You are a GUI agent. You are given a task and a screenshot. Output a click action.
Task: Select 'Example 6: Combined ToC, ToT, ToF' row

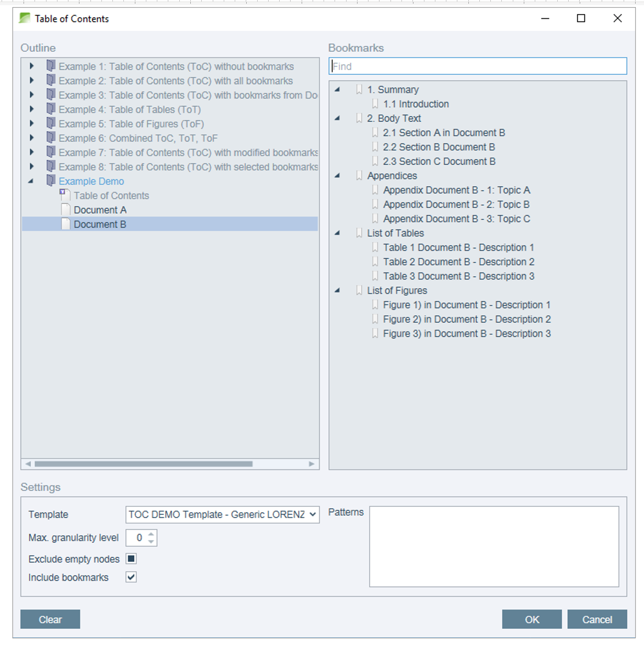pos(138,138)
